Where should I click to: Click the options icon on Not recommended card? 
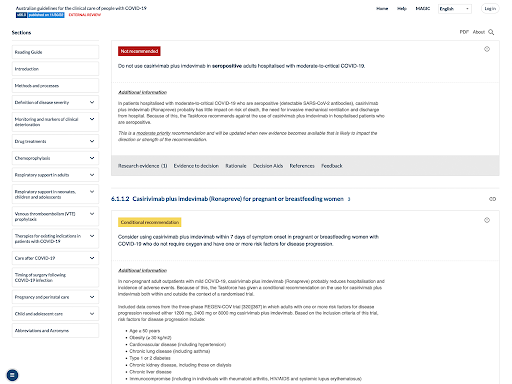(487, 49)
